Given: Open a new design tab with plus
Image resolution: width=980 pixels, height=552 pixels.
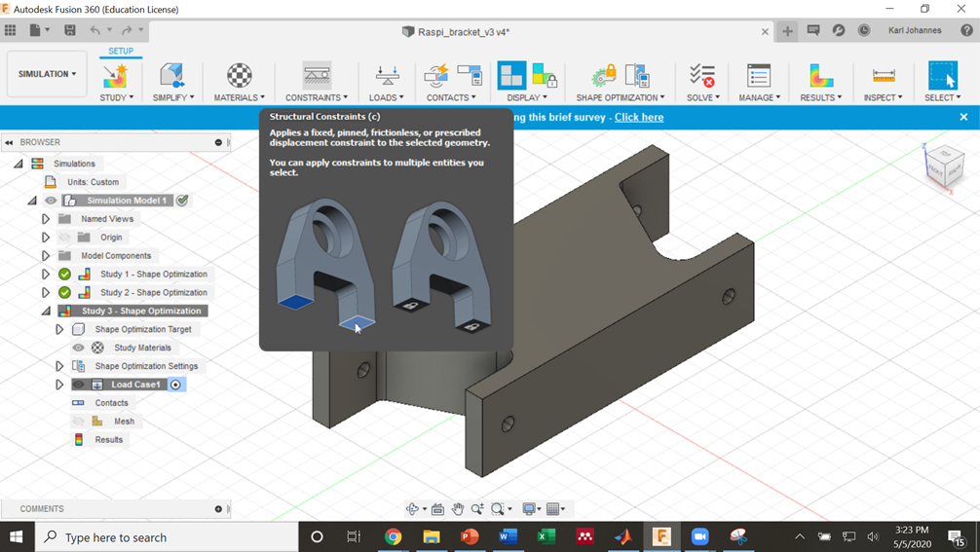Looking at the screenshot, I should click(x=787, y=31).
